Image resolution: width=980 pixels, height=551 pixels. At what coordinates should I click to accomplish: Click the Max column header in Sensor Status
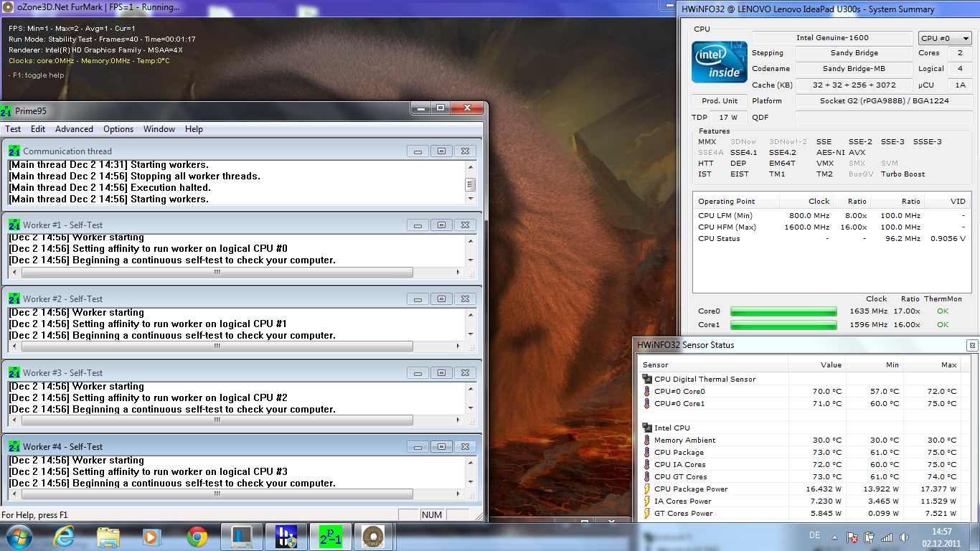931,364
